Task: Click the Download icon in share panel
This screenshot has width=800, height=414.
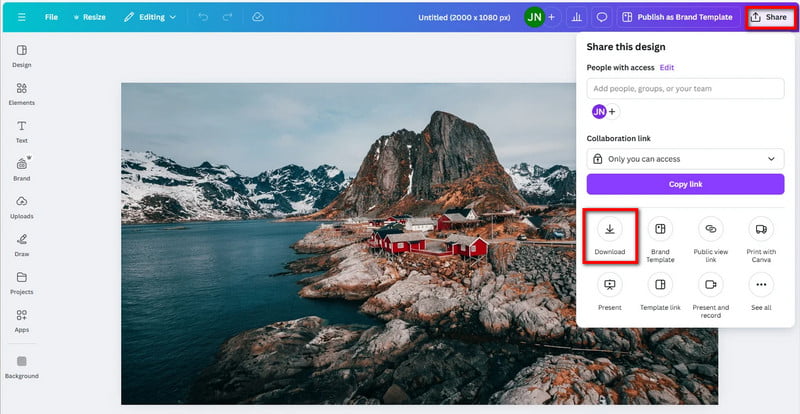Action: click(610, 236)
